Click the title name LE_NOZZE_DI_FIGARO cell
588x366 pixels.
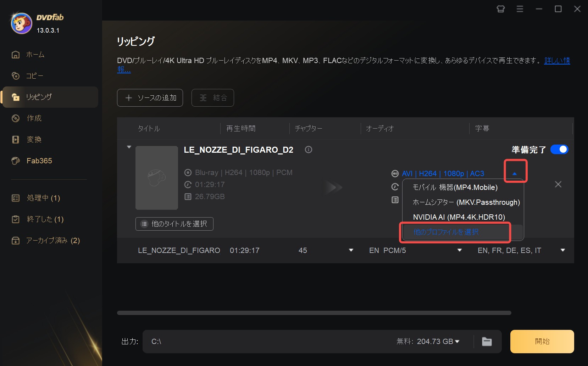pos(179,250)
